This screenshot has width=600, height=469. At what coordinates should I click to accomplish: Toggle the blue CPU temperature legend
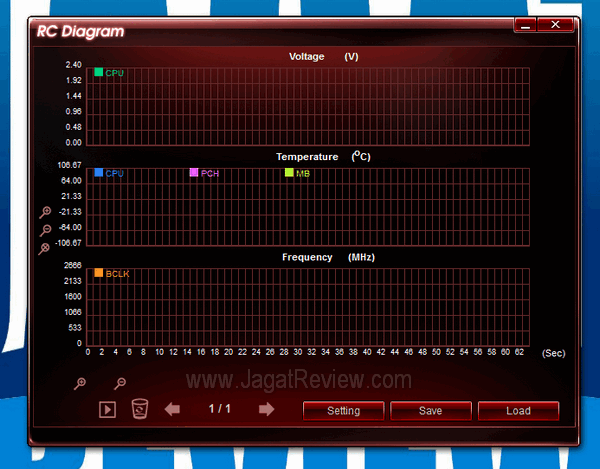[x=99, y=173]
